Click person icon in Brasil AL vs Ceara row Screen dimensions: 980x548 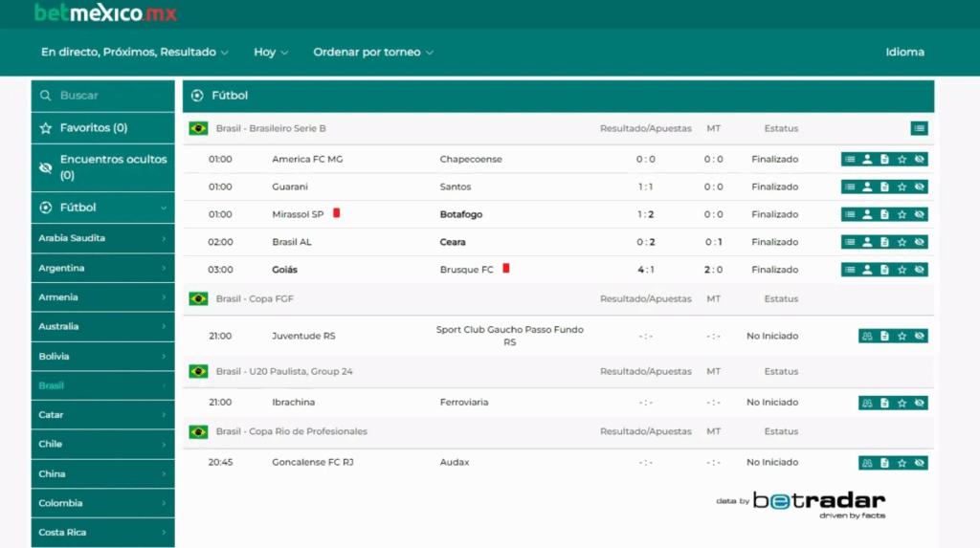[x=867, y=243]
